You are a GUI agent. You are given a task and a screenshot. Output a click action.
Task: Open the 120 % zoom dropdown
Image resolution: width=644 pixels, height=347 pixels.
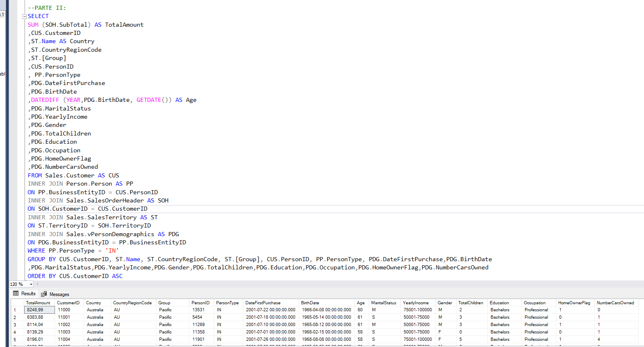(31, 284)
